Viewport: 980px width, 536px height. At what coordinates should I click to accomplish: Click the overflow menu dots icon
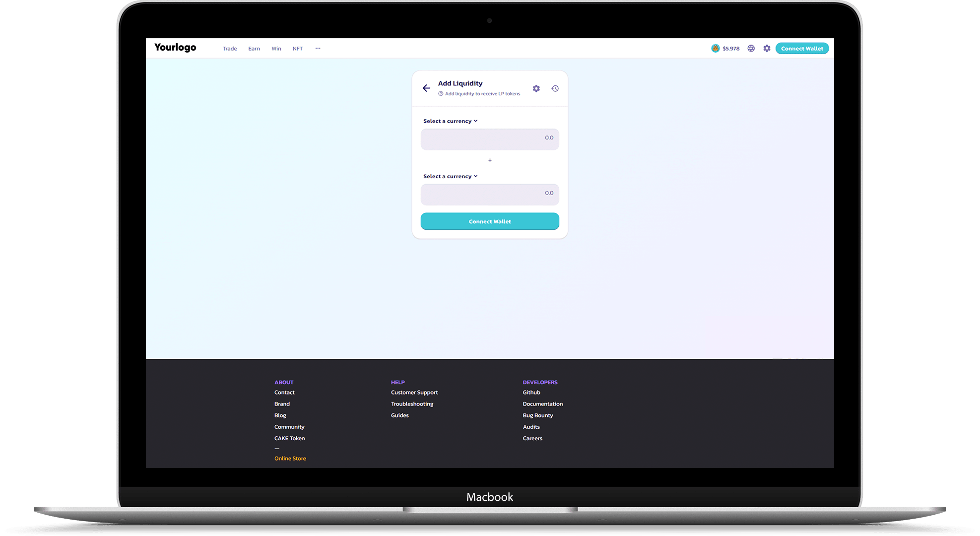pyautogui.click(x=319, y=48)
